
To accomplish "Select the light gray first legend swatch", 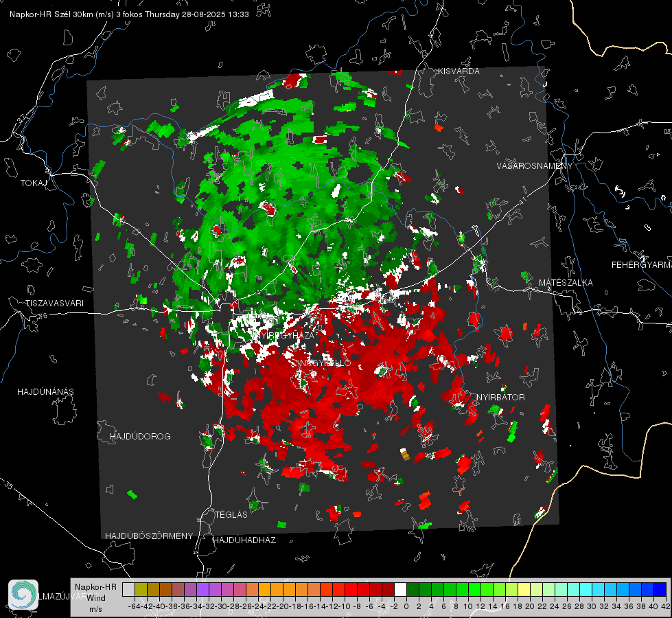I will pos(128,590).
